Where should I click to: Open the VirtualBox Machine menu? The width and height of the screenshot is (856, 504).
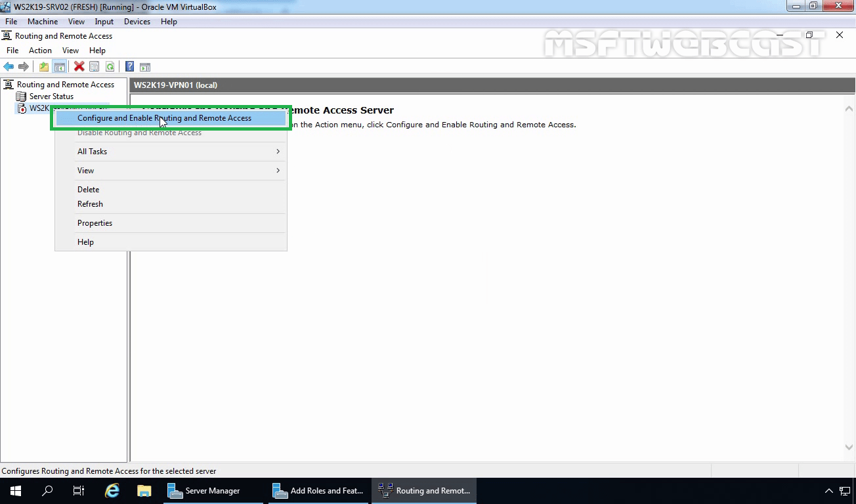click(43, 22)
